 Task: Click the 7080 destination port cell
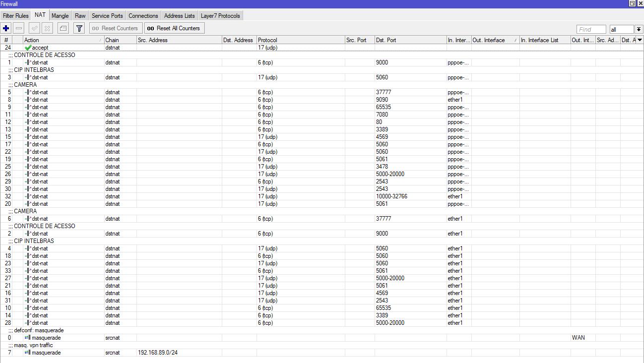coord(411,115)
